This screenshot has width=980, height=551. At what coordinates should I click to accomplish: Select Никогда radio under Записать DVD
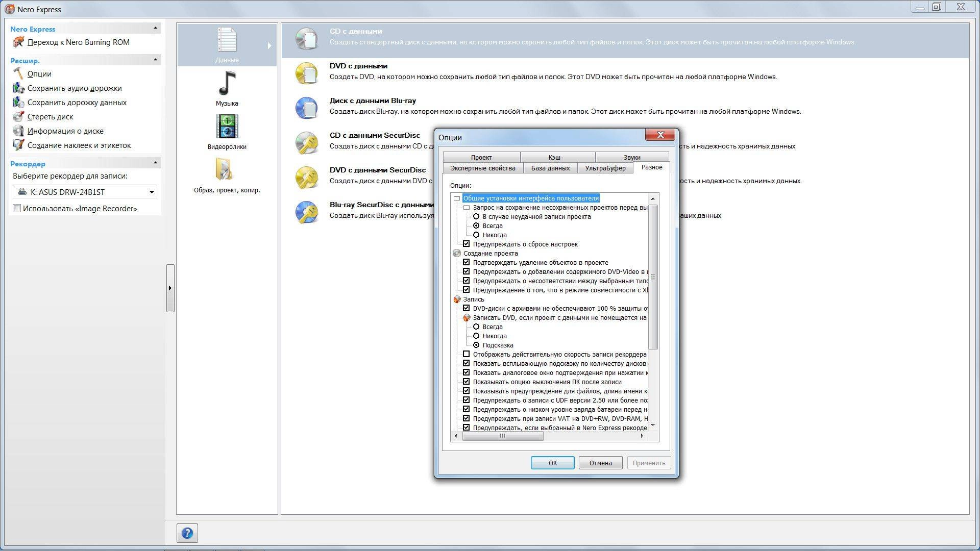pyautogui.click(x=476, y=336)
